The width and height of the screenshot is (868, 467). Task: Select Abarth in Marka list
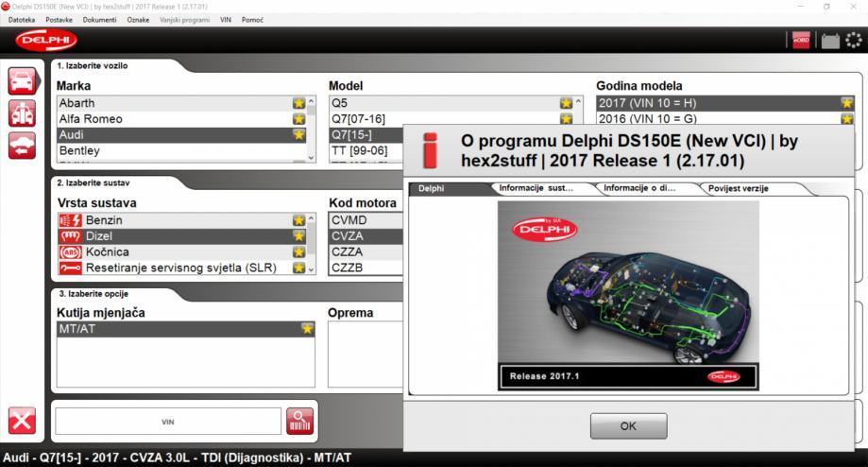tap(181, 104)
